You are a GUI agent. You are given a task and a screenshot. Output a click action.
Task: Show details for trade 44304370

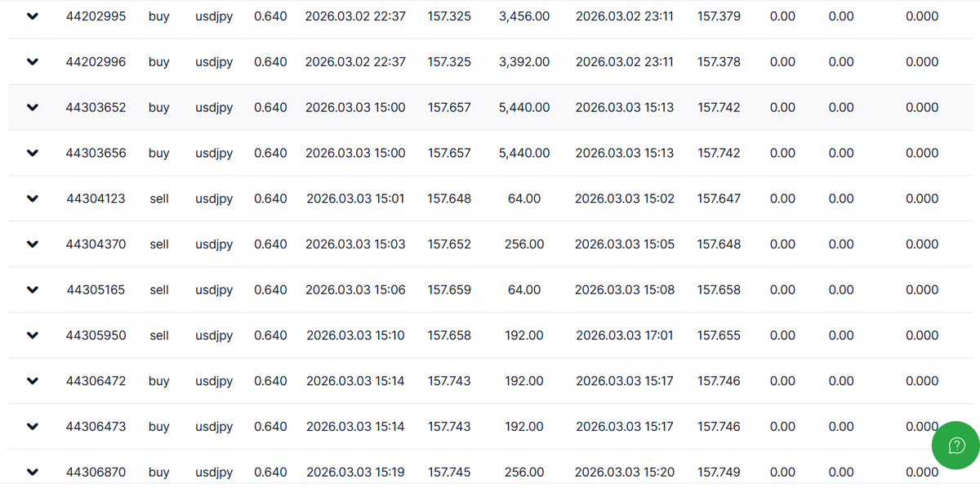[x=33, y=244]
